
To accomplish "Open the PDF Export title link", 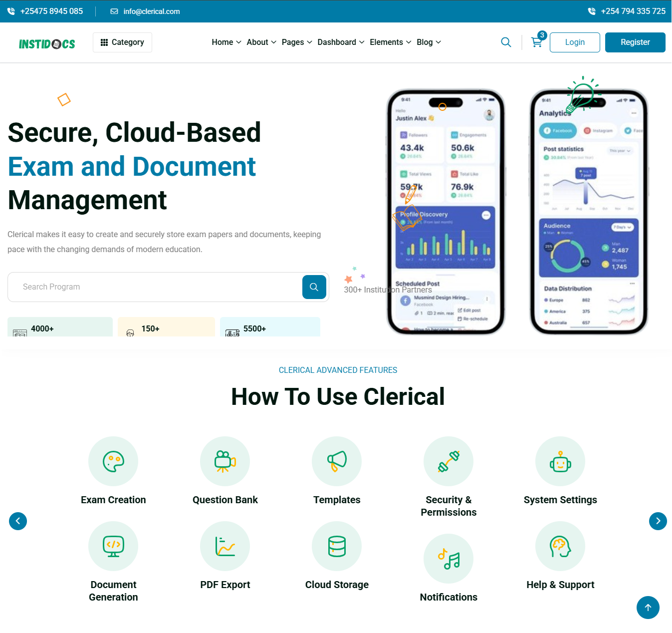I will pos(225,585).
